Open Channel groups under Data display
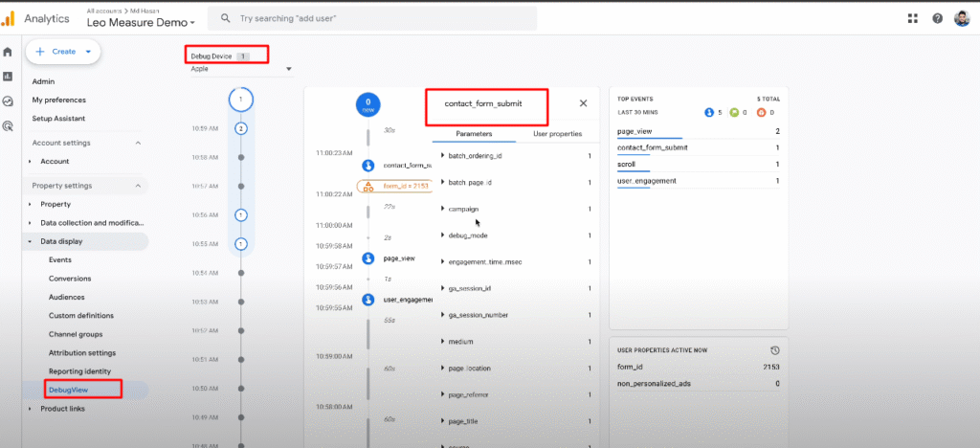This screenshot has height=448, width=980. (x=76, y=334)
